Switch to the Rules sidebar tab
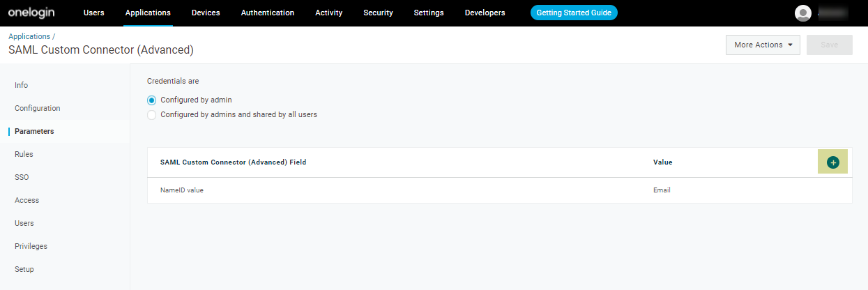Screen dimensions: 868x290 pyautogui.click(x=24, y=154)
